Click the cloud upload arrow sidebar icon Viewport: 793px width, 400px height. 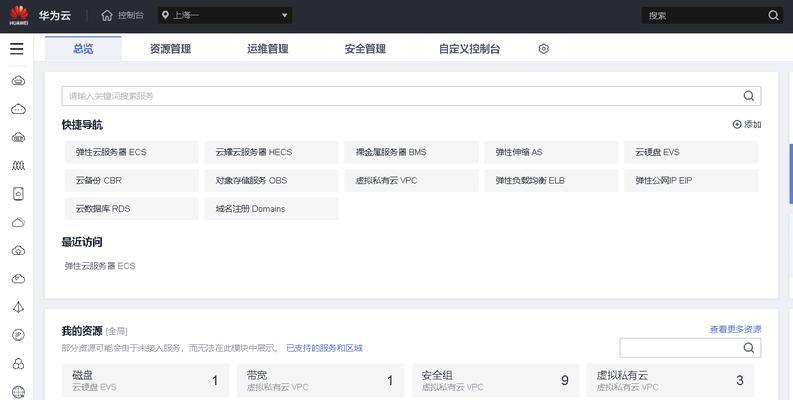tap(18, 250)
